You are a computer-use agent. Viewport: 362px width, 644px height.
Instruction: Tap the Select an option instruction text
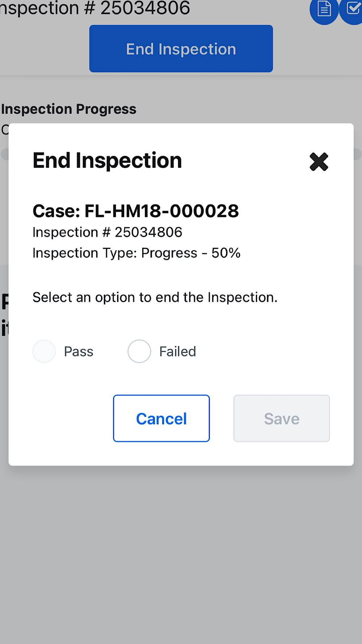[155, 297]
